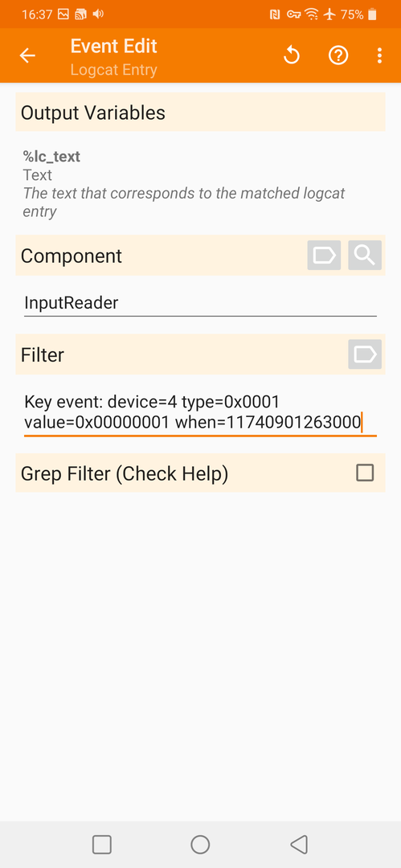Screen dimensions: 401x868
Task: Tap the Component variable tag icon
Action: pos(324,256)
